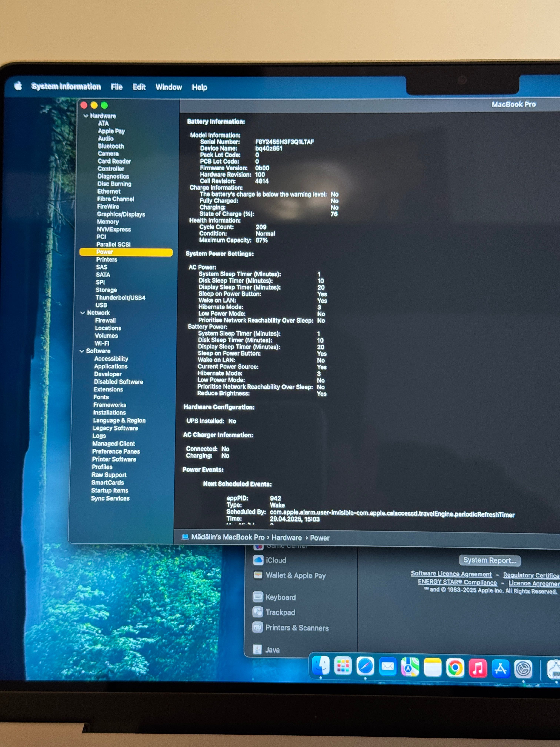
Task: Launch Safari from the Dock
Action: [365, 666]
